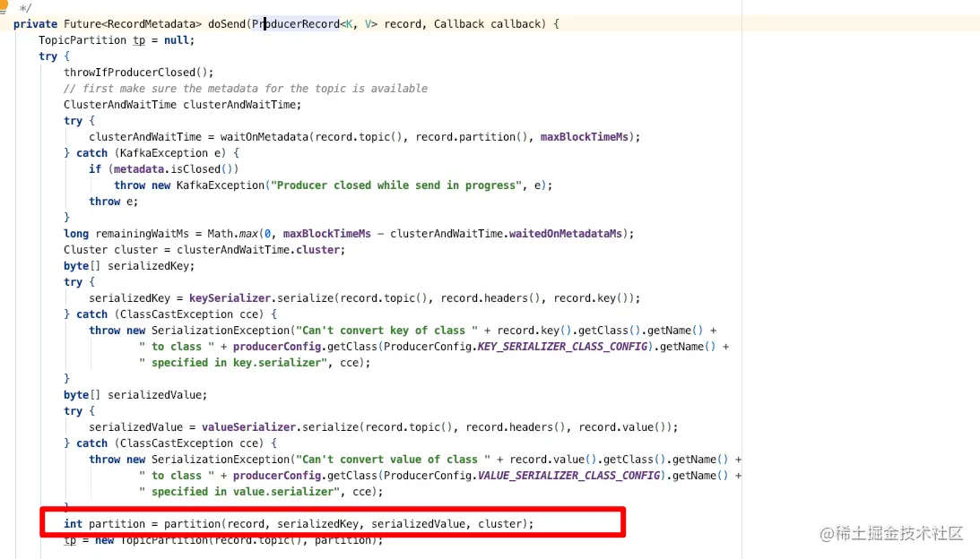Click 'serializedKey' in byte[] declaration
The width and height of the screenshot is (980, 559).
point(148,266)
